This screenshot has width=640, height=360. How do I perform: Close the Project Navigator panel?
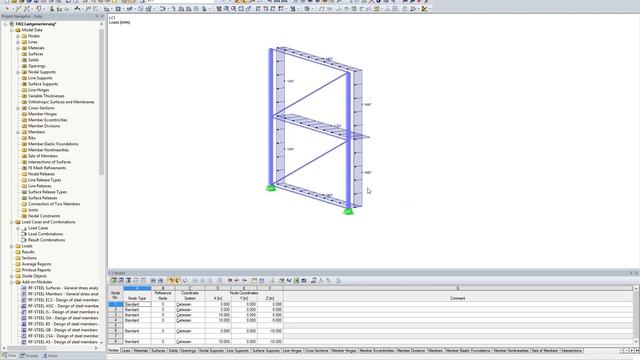tap(102, 16)
